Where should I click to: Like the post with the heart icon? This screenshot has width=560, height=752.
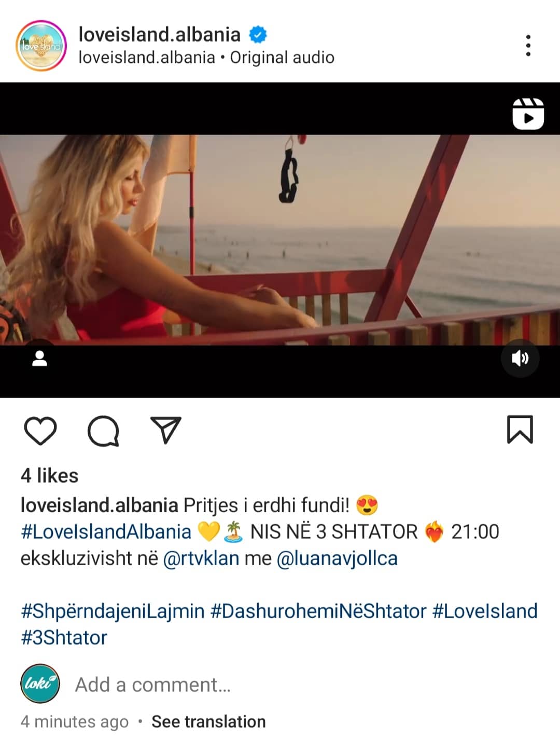coord(40,431)
